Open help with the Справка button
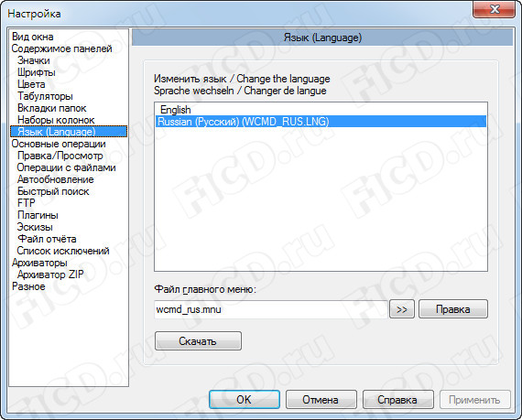522x420 pixels. click(397, 399)
